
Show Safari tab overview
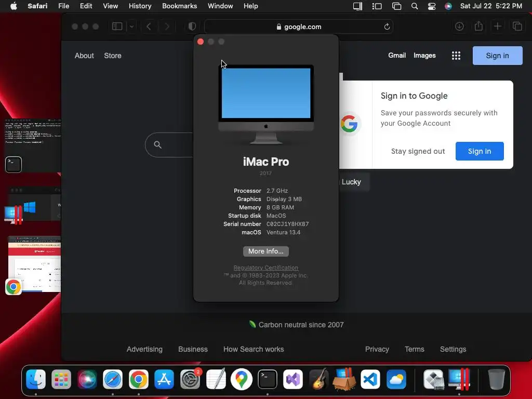point(517,26)
